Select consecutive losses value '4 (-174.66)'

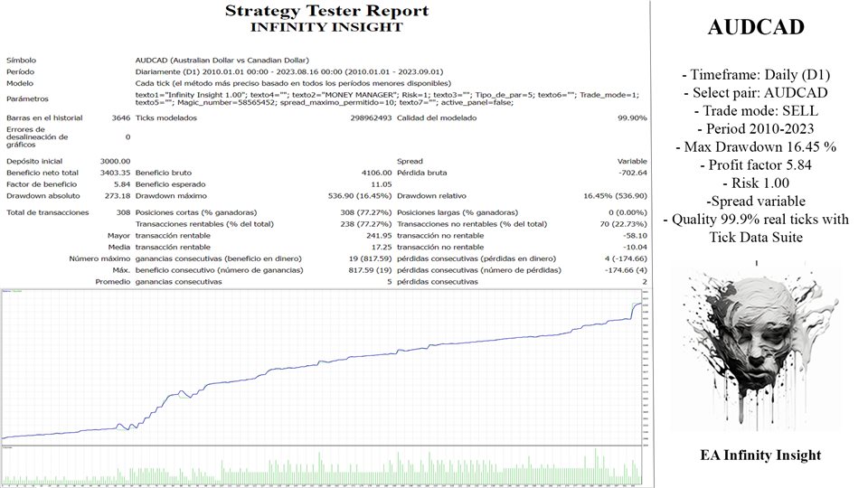pos(626,258)
